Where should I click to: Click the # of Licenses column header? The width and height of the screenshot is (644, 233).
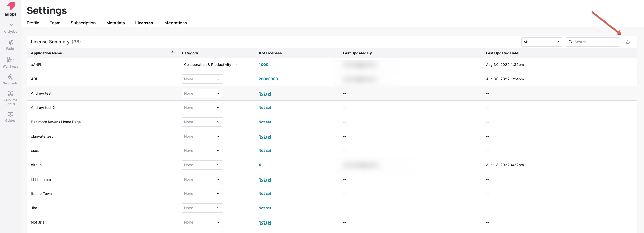coord(270,53)
